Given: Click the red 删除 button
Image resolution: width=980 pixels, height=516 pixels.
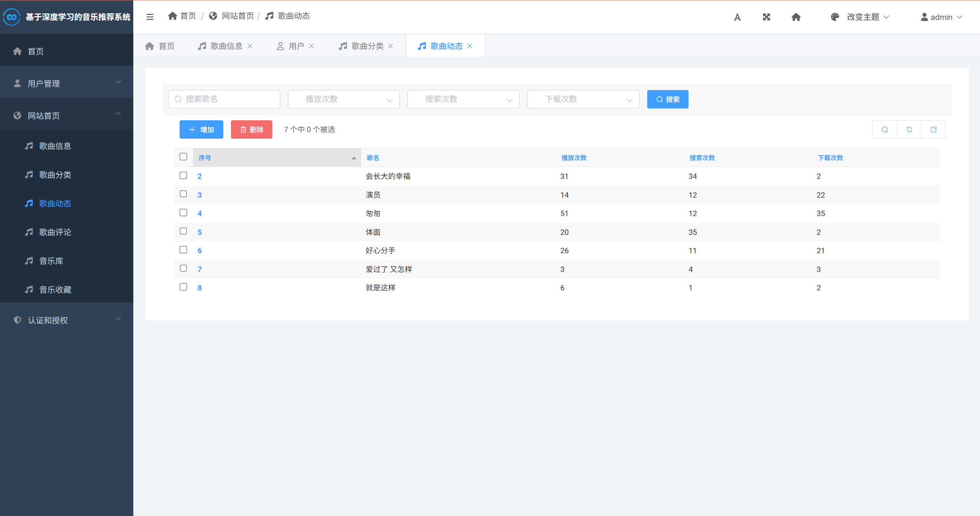Looking at the screenshot, I should click(251, 129).
